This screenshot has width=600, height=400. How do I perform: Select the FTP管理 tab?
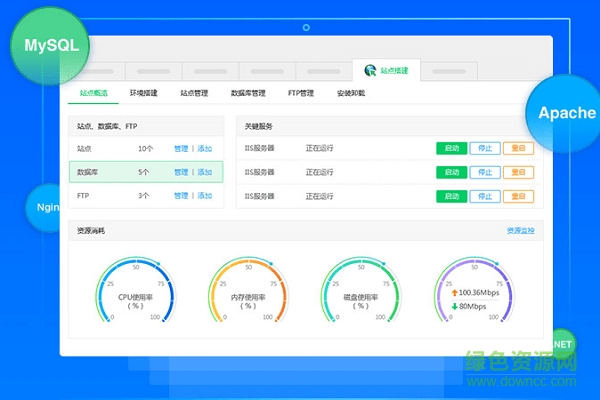coord(301,93)
